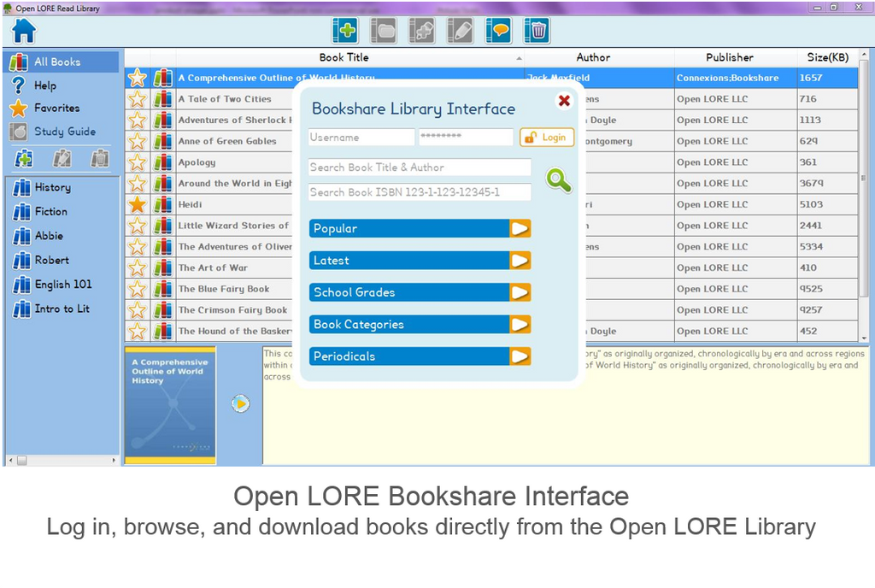Close the Bookshare Library Interface dialog

pyautogui.click(x=564, y=100)
